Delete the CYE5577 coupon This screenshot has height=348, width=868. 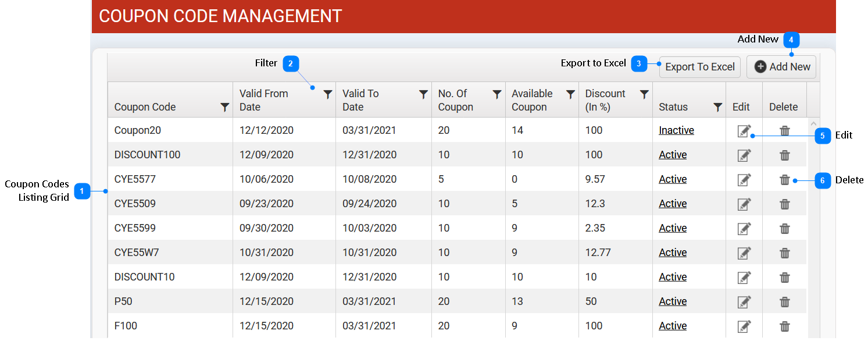(x=785, y=180)
